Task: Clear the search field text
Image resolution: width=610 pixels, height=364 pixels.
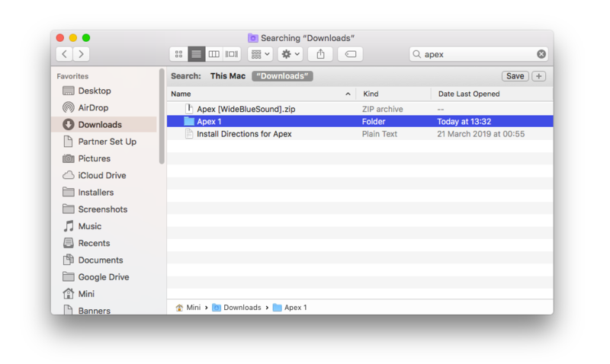Action: (541, 54)
